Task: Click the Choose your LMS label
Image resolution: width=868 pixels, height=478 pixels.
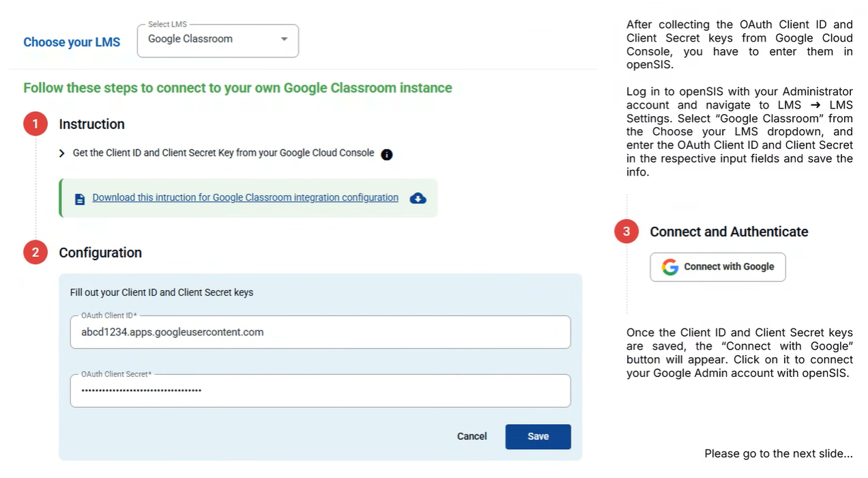Action: tap(72, 42)
